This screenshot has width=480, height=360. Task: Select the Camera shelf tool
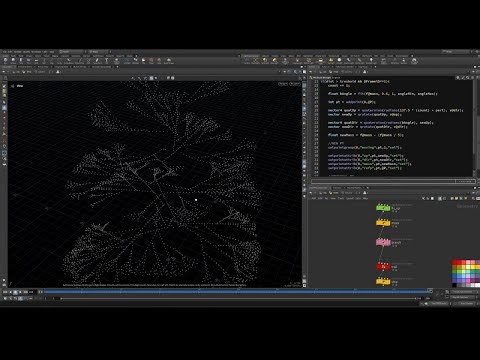pos(247,61)
